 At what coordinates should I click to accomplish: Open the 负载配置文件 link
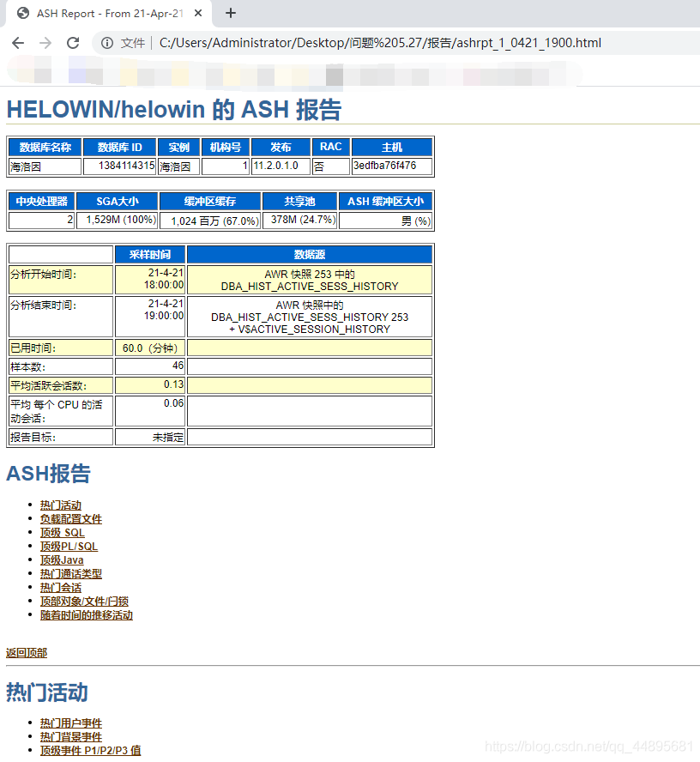[x=71, y=519]
